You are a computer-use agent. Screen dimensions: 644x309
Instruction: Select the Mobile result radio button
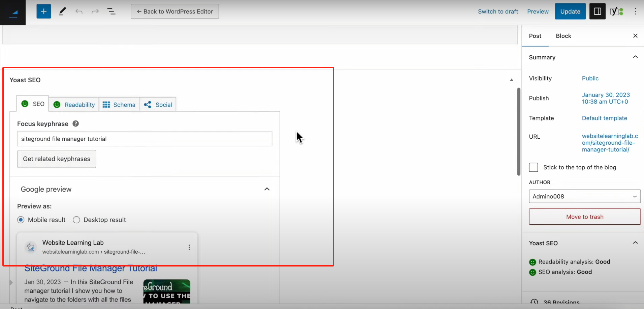[21, 220]
